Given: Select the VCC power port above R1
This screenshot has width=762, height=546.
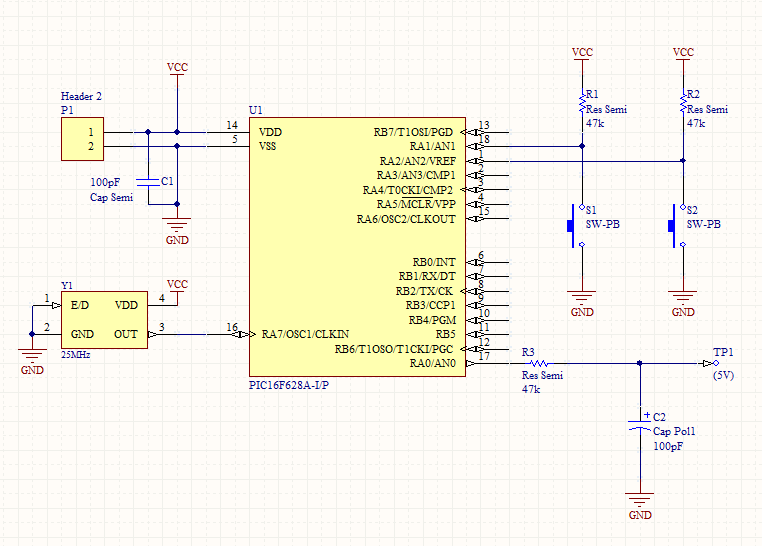Looking at the screenshot, I should (x=582, y=53).
